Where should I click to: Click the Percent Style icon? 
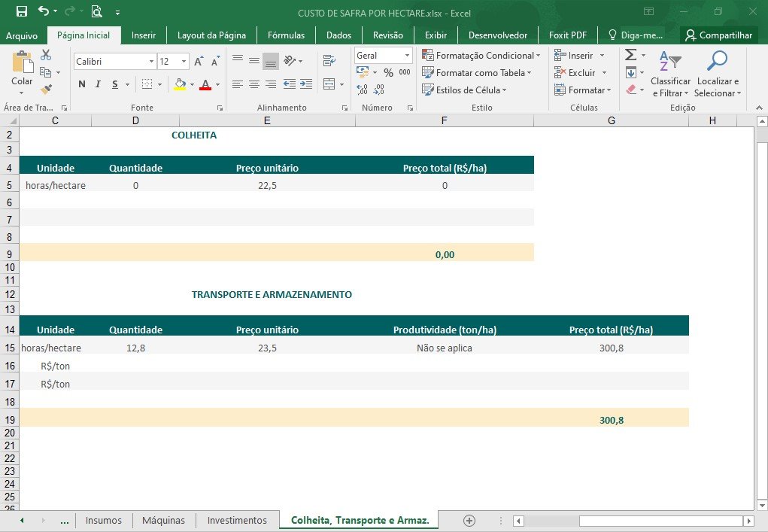coord(388,72)
